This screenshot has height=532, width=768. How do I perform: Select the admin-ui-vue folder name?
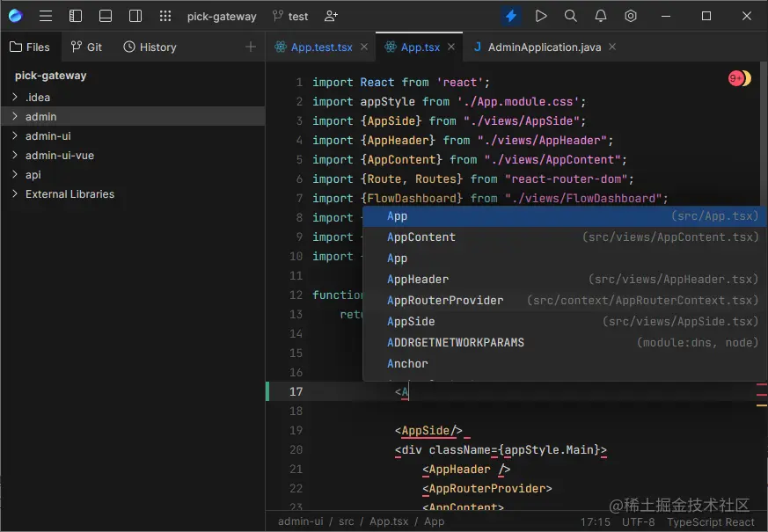pos(60,155)
